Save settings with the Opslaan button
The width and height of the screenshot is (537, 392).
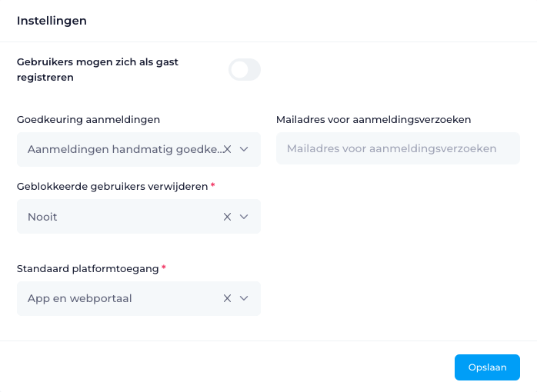(487, 367)
